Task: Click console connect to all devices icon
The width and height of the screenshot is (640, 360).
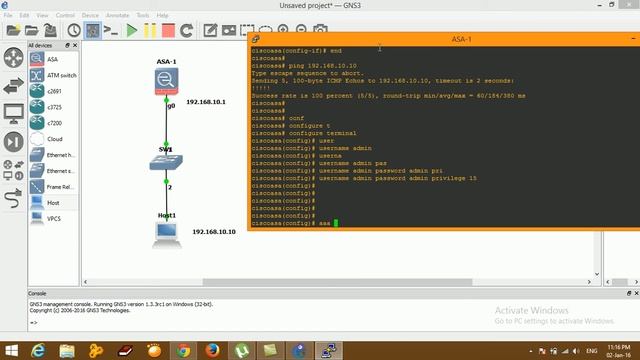Action: [111, 30]
